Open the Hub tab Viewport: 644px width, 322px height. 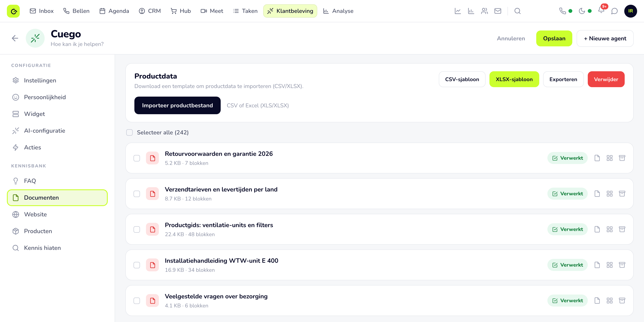click(181, 11)
